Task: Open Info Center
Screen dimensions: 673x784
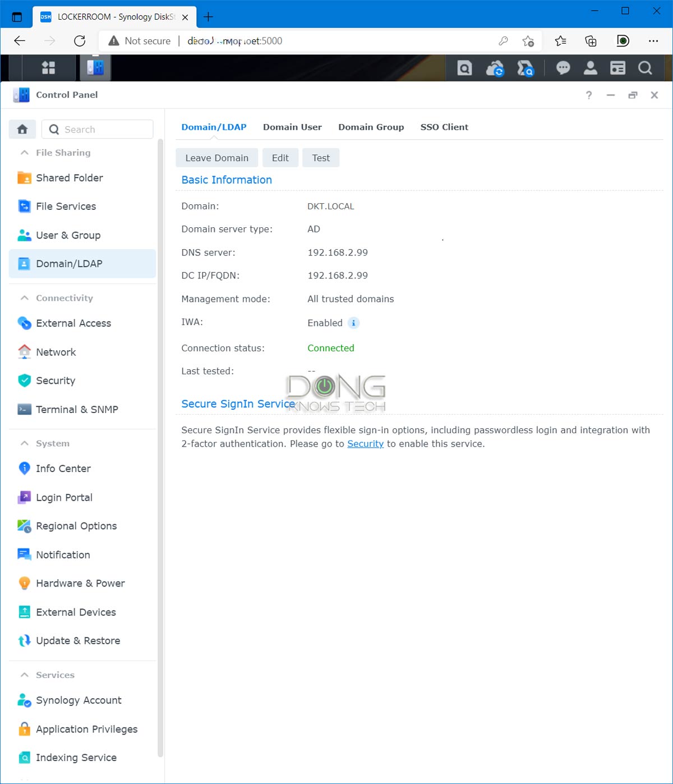Action: (82, 469)
